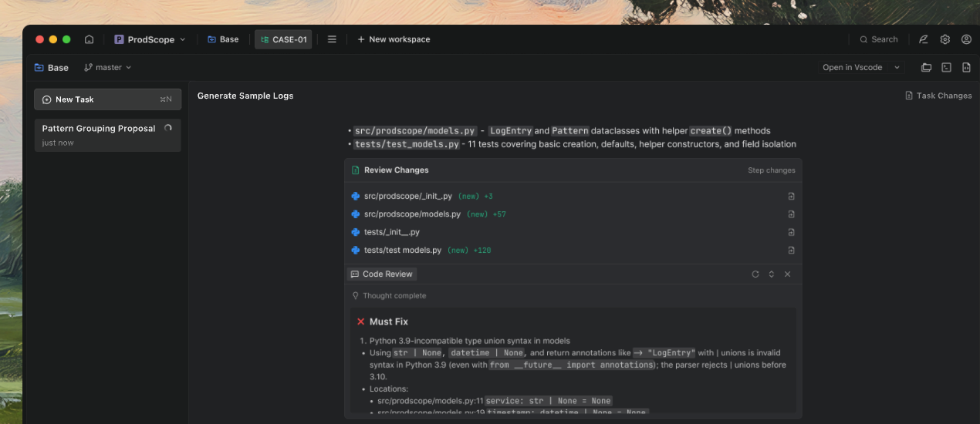Click the Task Changes button
Screen dimensions: 980x424
[938, 96]
